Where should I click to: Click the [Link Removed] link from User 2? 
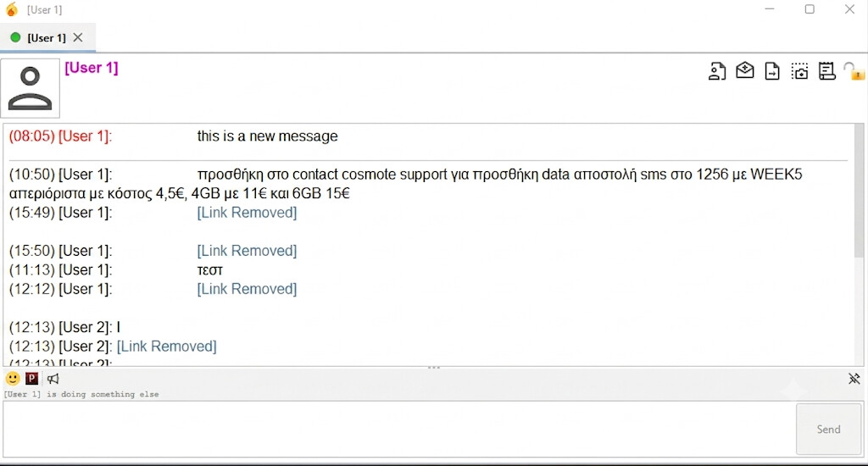coord(167,347)
